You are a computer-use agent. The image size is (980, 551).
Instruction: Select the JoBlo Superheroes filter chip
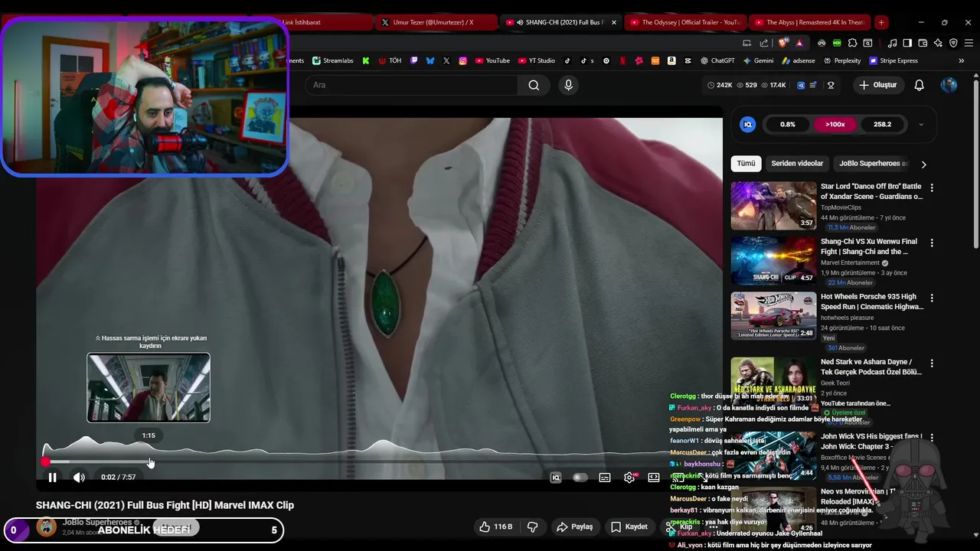(874, 164)
